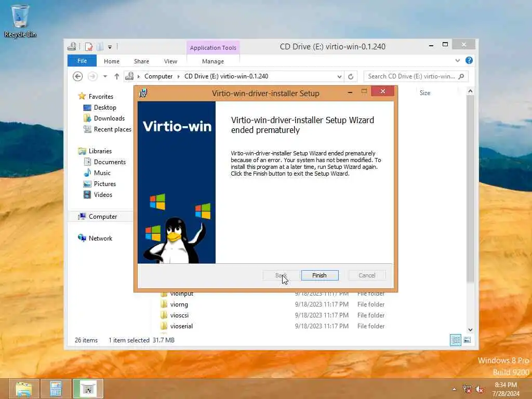Viewport: 532px width, 399px height.
Task: Open the Calculator taskbar icon
Action: click(x=56, y=389)
